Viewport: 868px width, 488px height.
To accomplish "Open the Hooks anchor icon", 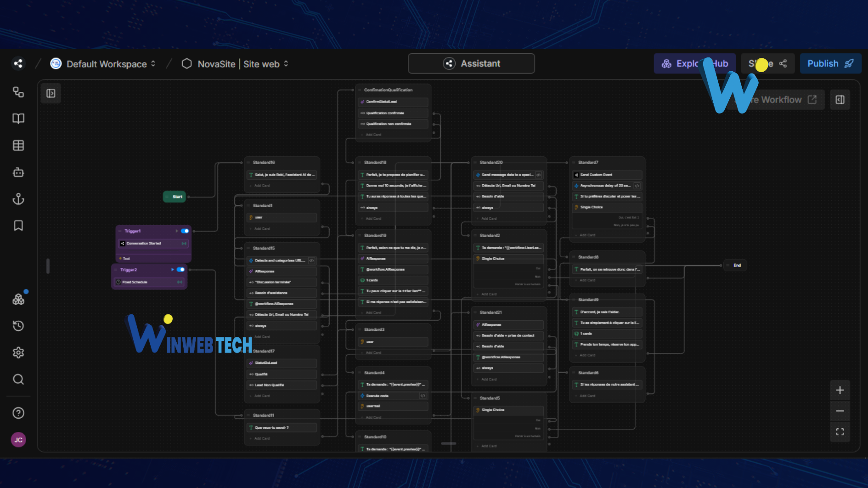I will (x=18, y=199).
